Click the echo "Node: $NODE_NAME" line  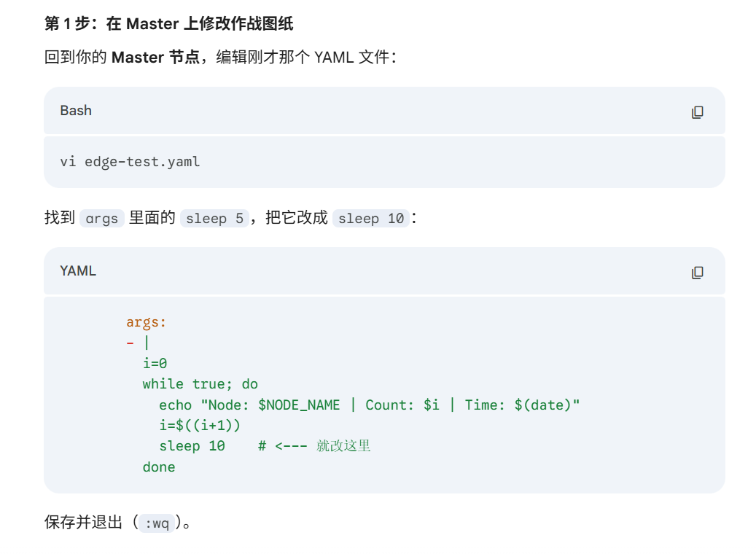point(369,405)
